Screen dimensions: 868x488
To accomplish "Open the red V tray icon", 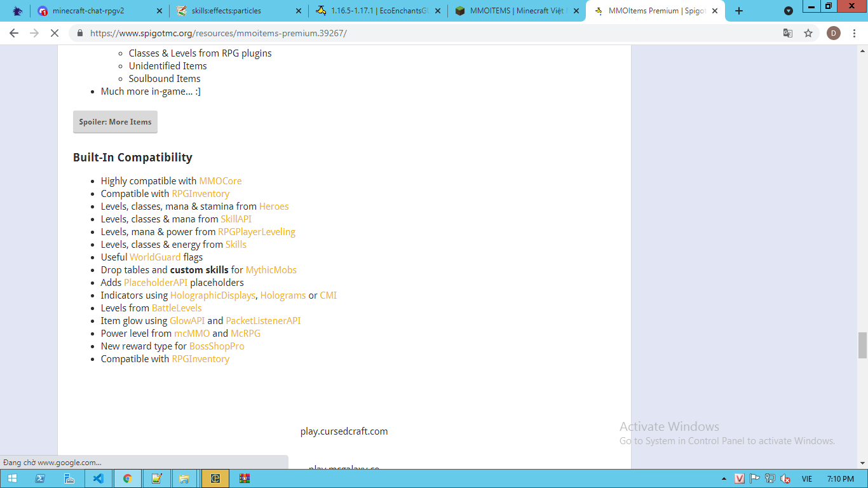I will pos(740,478).
